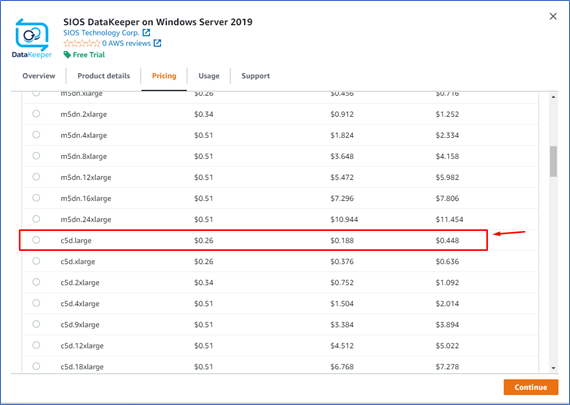Click the $4.512 price cell
This screenshot has width=570, height=405.
(342, 346)
